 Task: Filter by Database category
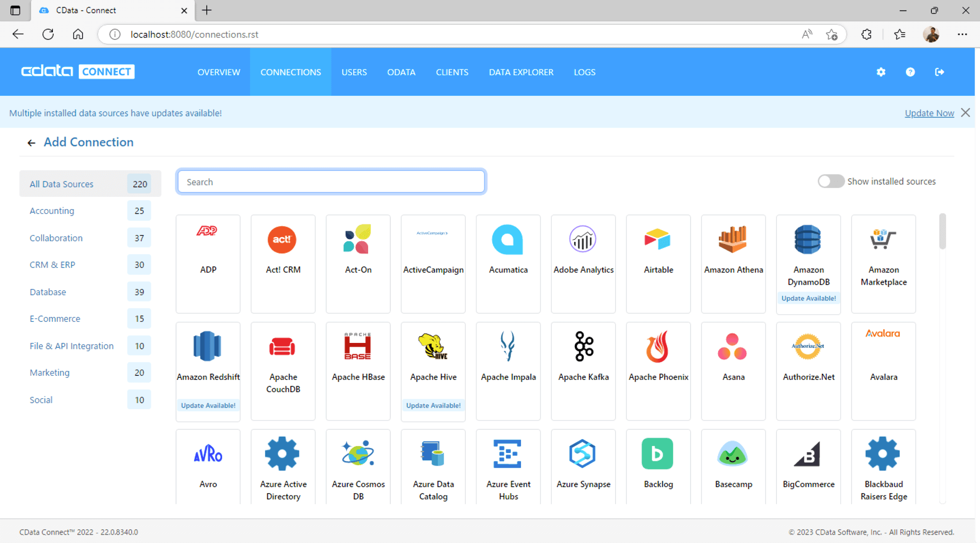[90, 292]
